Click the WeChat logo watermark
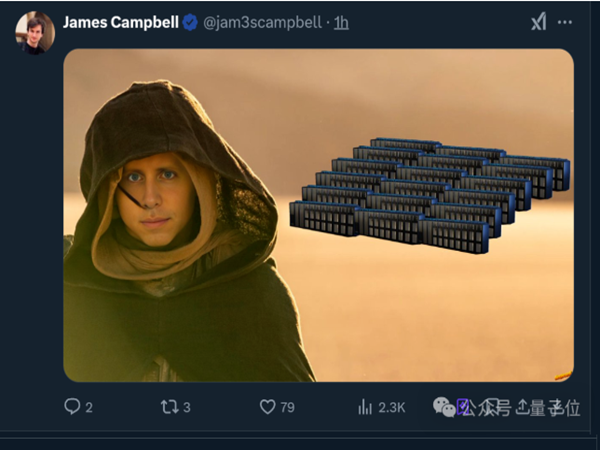600x450 pixels. (x=442, y=406)
